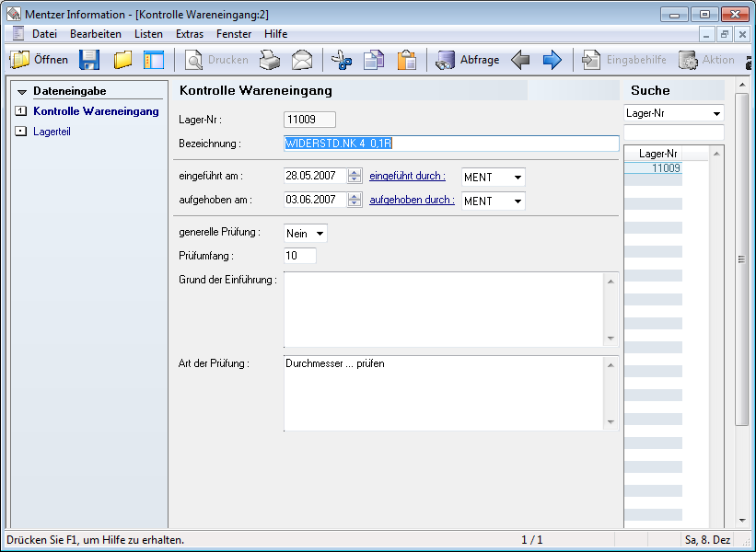Screen dimensions: 756x552
Task: Click the Öffnen toolbar button
Action: 40,60
